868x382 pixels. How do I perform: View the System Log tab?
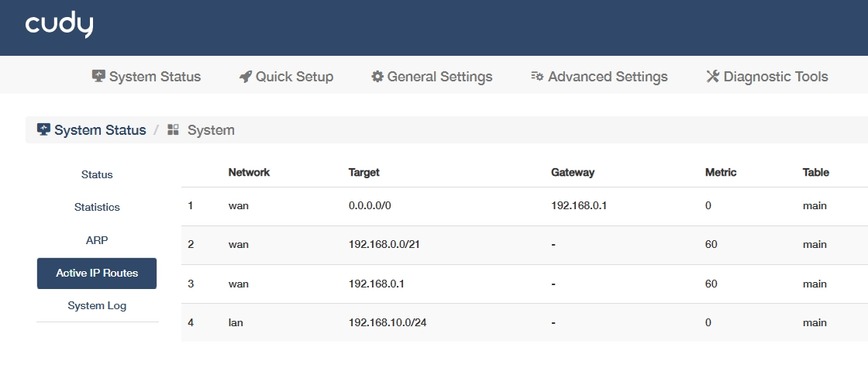coord(97,305)
